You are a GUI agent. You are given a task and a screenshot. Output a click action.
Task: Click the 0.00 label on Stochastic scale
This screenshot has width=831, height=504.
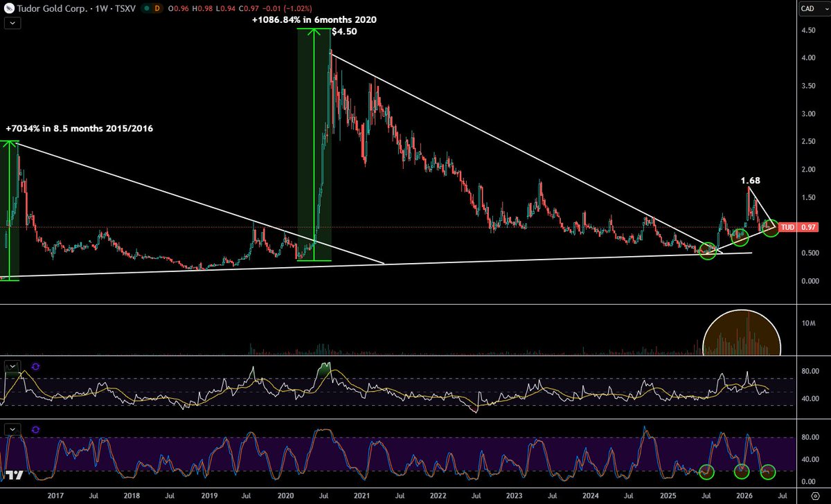click(807, 481)
